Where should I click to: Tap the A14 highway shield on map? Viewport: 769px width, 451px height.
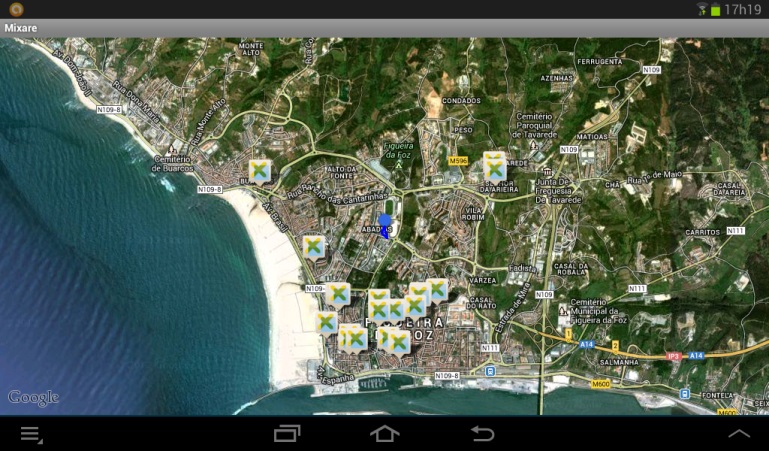click(x=585, y=344)
